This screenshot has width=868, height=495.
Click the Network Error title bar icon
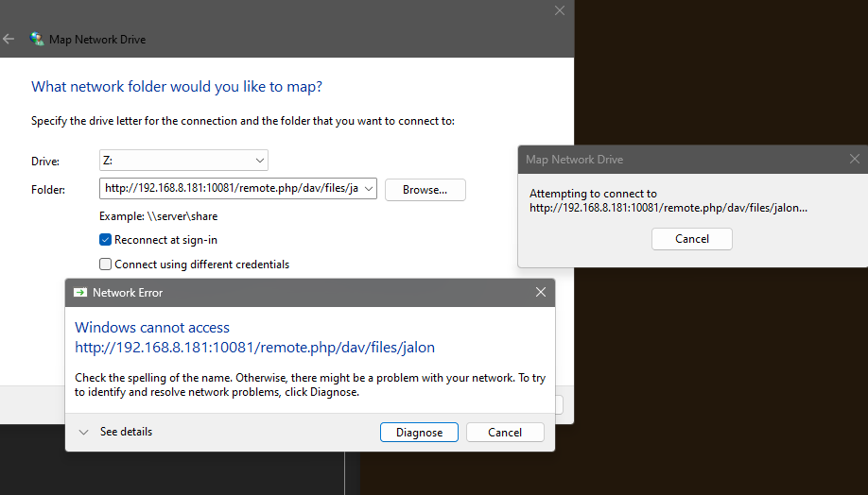(x=79, y=293)
